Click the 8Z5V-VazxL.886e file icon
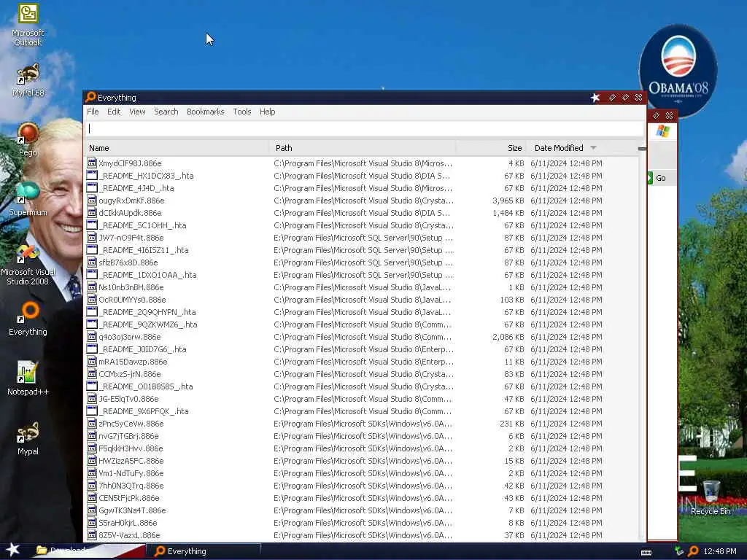 (x=92, y=534)
